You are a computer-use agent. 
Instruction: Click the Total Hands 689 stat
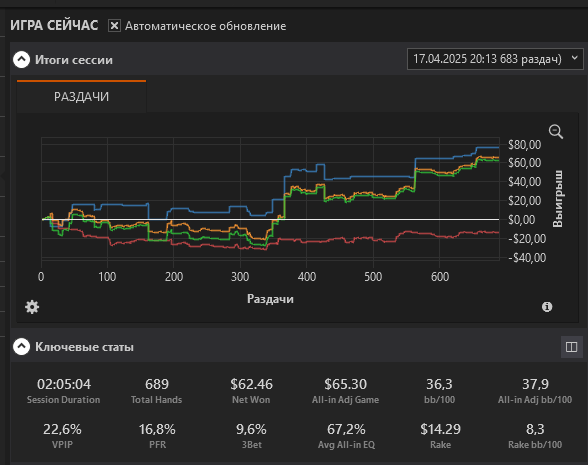click(157, 391)
